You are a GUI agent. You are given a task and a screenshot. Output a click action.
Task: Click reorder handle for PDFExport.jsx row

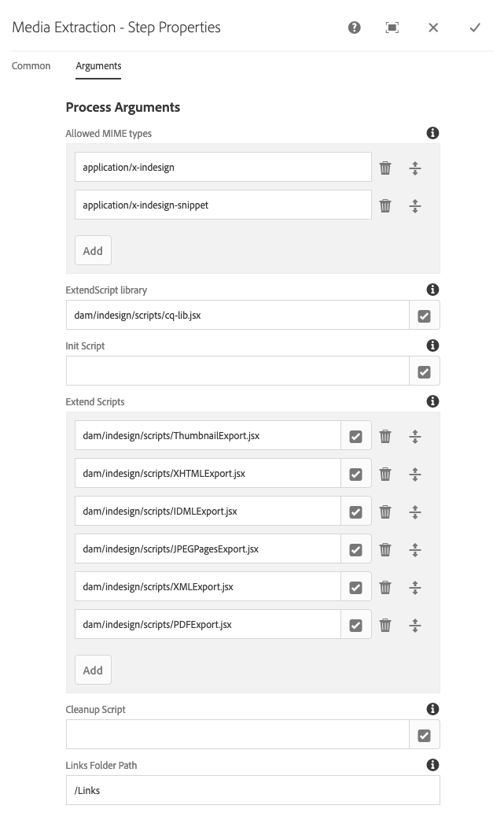pos(415,626)
